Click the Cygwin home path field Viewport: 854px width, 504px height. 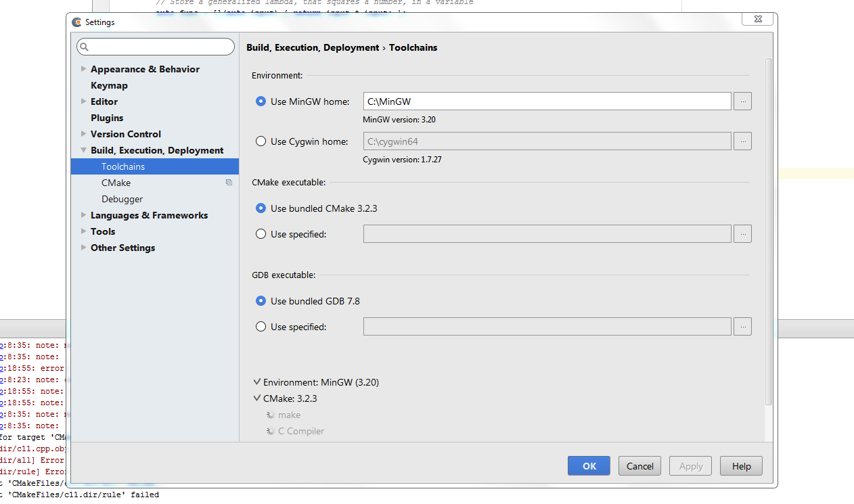coord(547,141)
